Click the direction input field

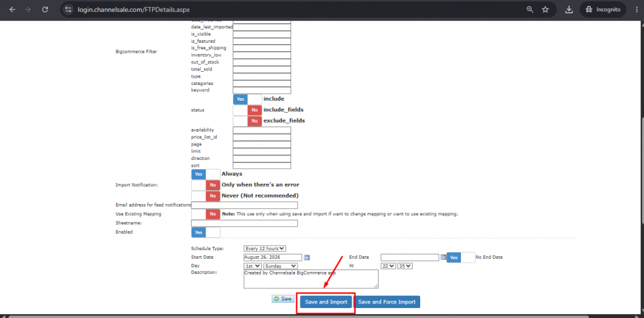262,159
